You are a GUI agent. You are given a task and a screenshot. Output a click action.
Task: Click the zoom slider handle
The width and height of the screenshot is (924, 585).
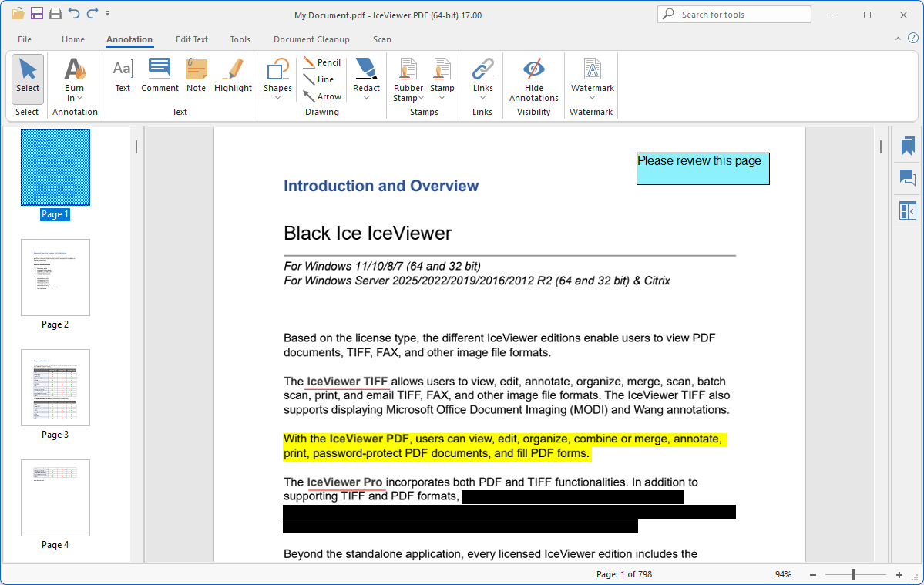coord(853,574)
